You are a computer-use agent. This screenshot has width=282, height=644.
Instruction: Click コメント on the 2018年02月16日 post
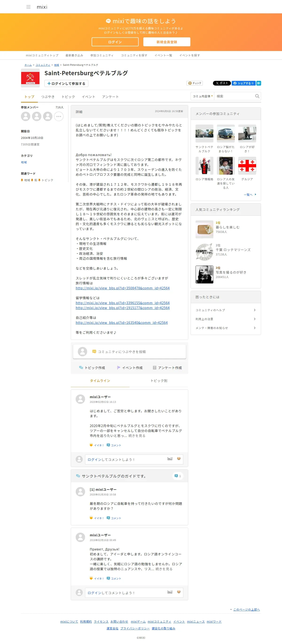[114, 578]
